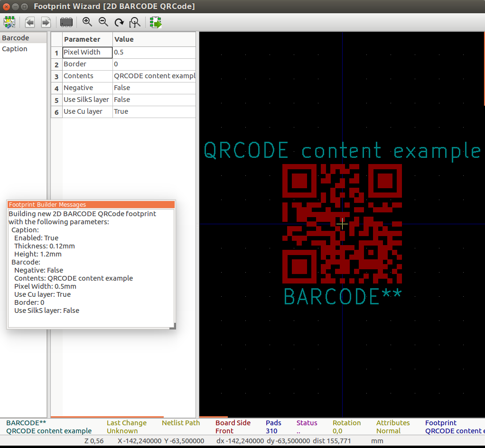The image size is (485, 448).
Task: Open the 3D viewer chip icon
Action: click(x=66, y=22)
